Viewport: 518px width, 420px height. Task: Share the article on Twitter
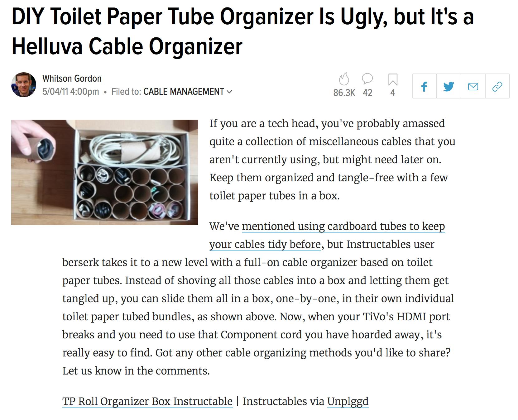[448, 86]
